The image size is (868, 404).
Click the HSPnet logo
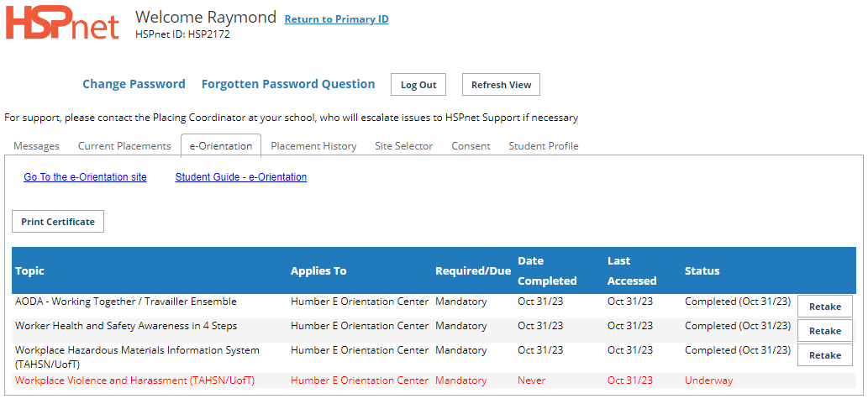tap(62, 24)
